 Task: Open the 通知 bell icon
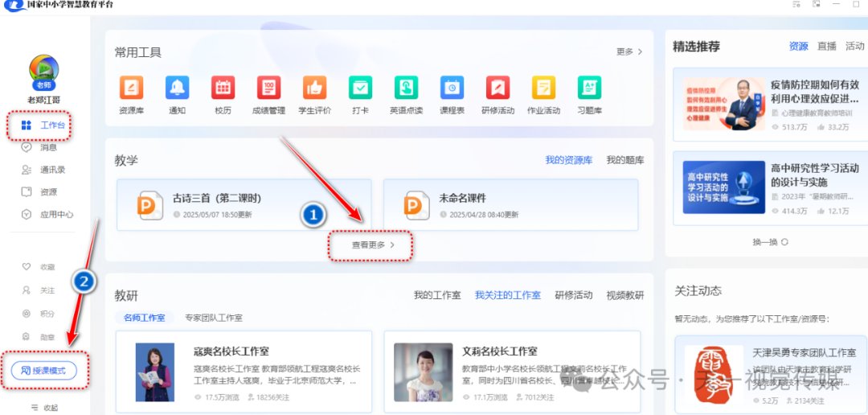177,88
